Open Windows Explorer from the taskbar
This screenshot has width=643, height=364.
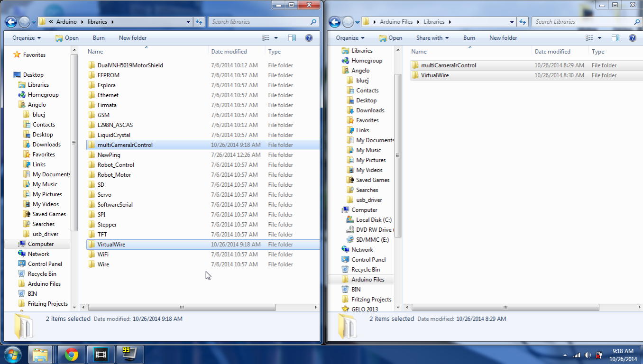pos(41,354)
